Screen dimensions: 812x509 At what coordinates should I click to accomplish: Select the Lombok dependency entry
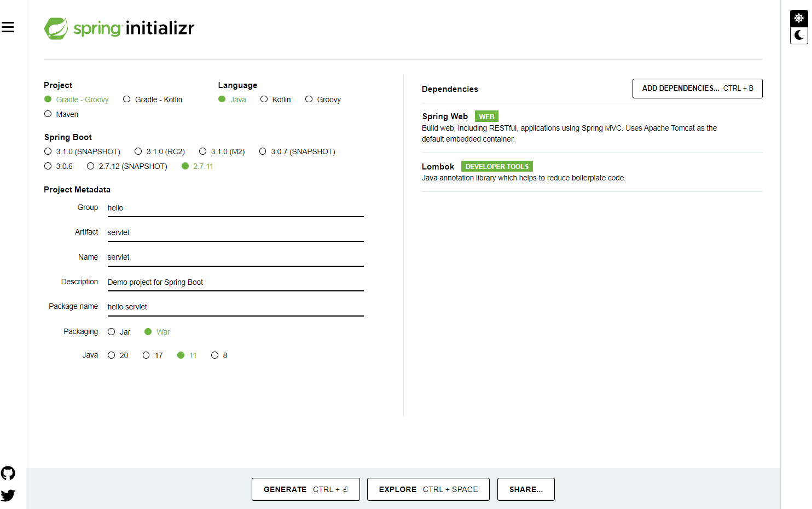tap(592, 172)
